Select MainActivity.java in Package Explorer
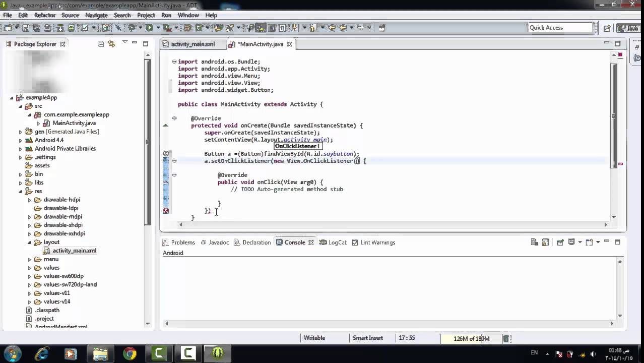 pyautogui.click(x=74, y=123)
